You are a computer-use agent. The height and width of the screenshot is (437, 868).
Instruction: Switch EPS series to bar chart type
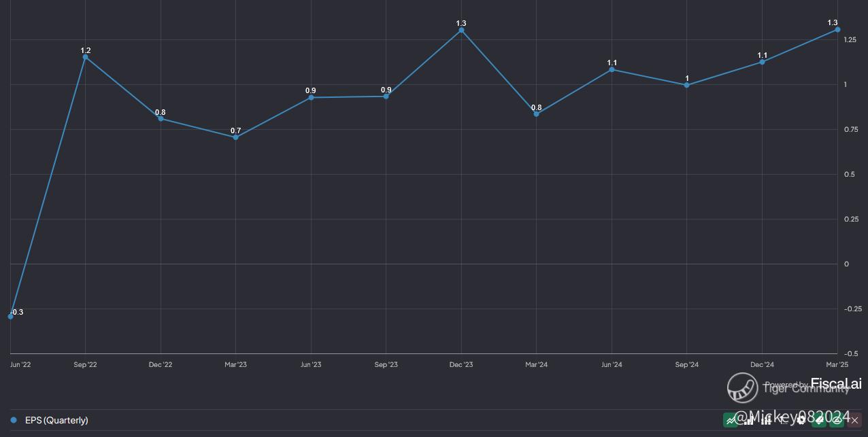[749, 420]
